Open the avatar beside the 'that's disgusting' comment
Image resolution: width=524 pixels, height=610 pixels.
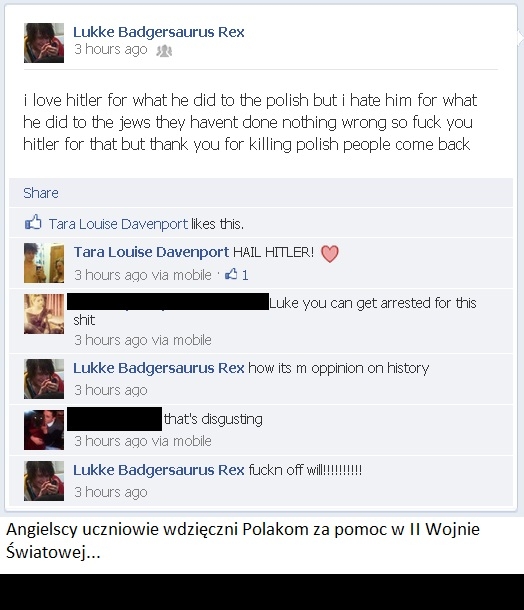coord(44,430)
